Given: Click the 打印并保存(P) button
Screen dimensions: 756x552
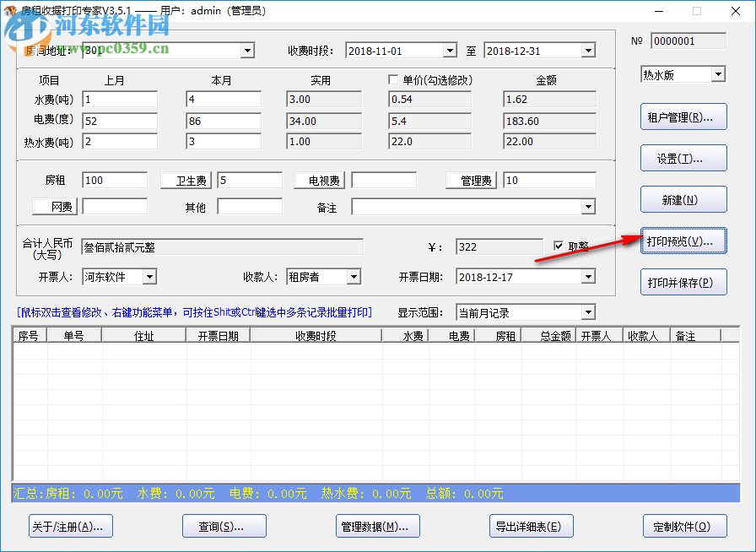Looking at the screenshot, I should pyautogui.click(x=683, y=282).
